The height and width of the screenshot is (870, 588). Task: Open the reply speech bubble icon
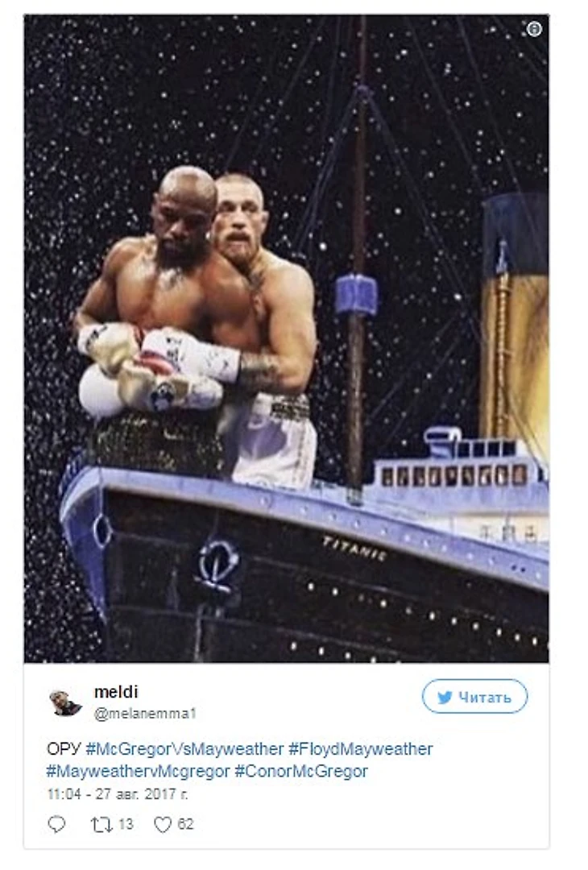pyautogui.click(x=56, y=824)
